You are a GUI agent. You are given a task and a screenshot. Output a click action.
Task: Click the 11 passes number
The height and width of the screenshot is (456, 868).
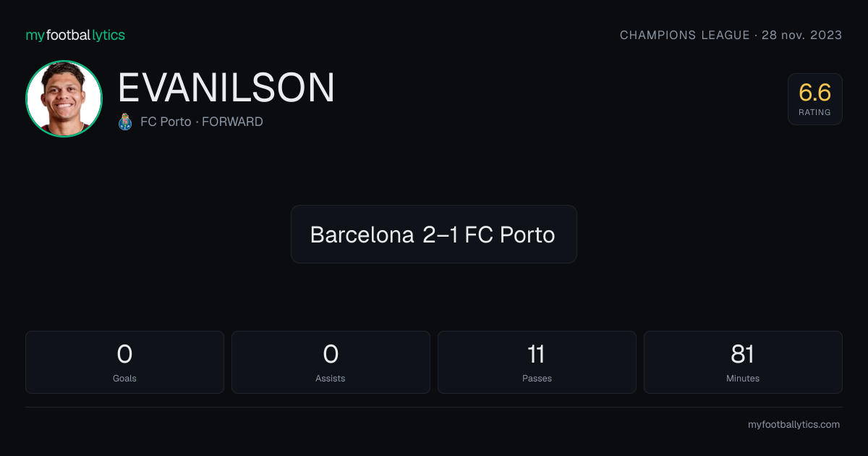click(x=537, y=354)
